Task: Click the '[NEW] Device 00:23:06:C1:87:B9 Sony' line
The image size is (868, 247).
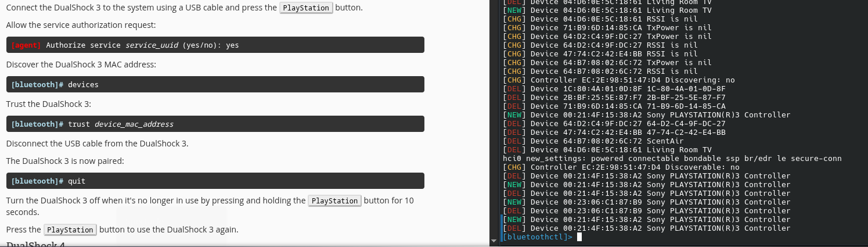Action: pos(647,202)
